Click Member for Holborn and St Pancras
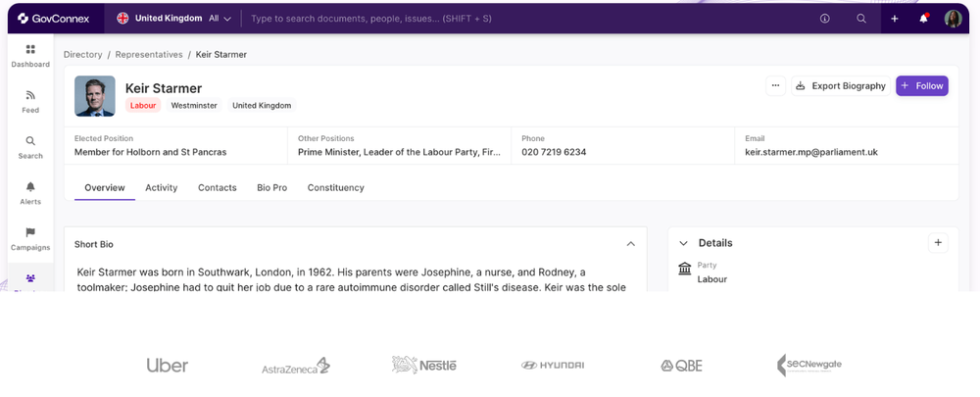 [x=151, y=152]
